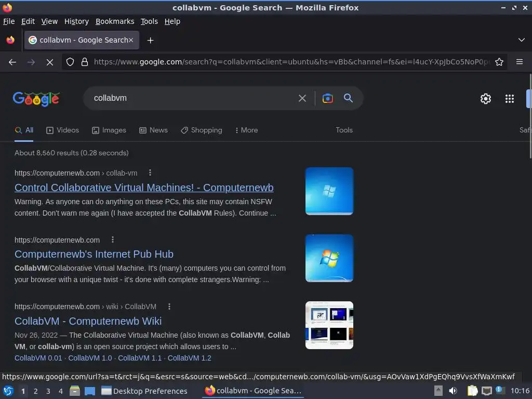Switch to workspace 2
Screen dimensions: 532x399
(x=36, y=391)
